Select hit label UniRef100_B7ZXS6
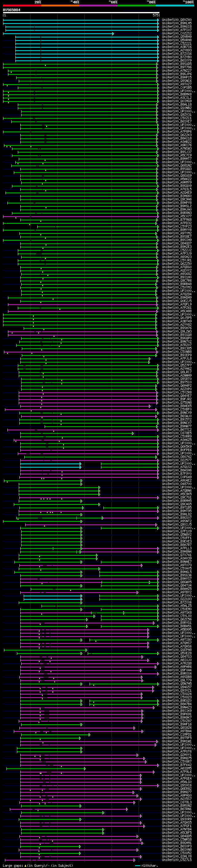Screen dimensions: 197x868 pyautogui.click(x=177, y=54)
